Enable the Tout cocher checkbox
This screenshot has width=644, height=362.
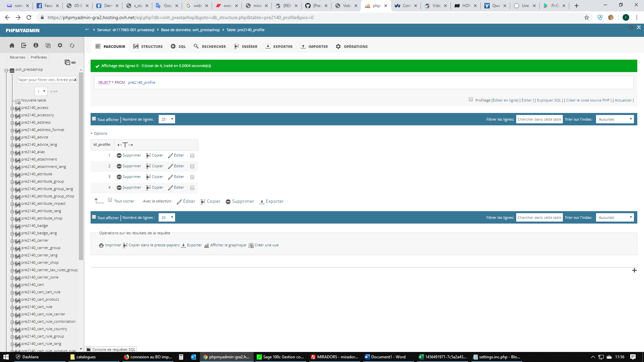(x=110, y=200)
